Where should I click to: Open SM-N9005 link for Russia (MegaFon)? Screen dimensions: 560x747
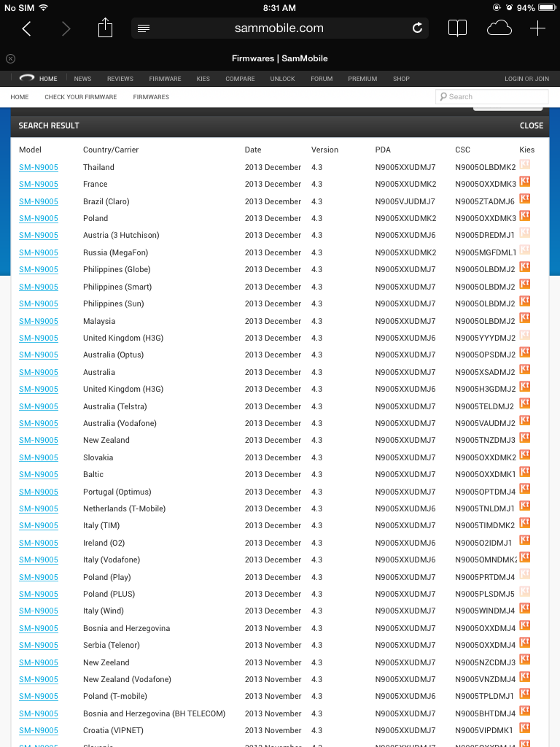39,252
